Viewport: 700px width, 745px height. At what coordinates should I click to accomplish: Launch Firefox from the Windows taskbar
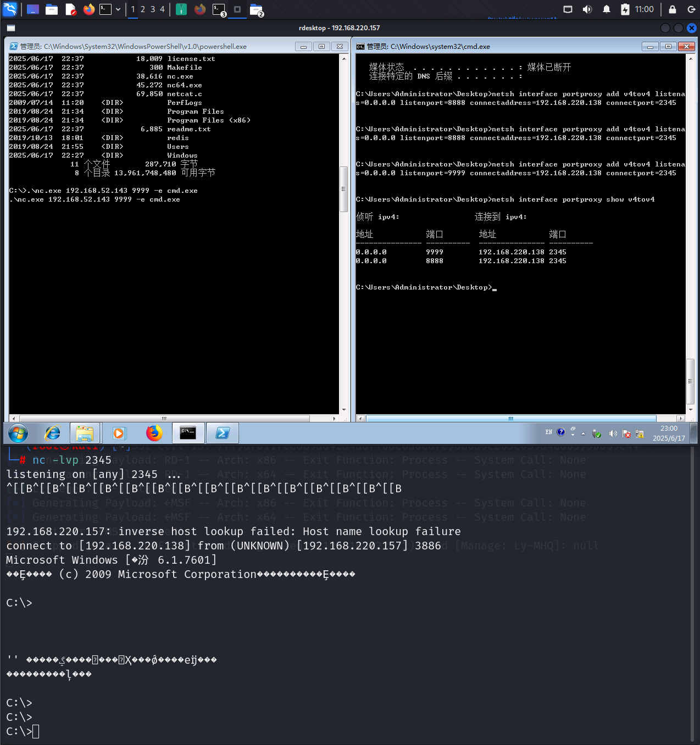click(x=154, y=433)
